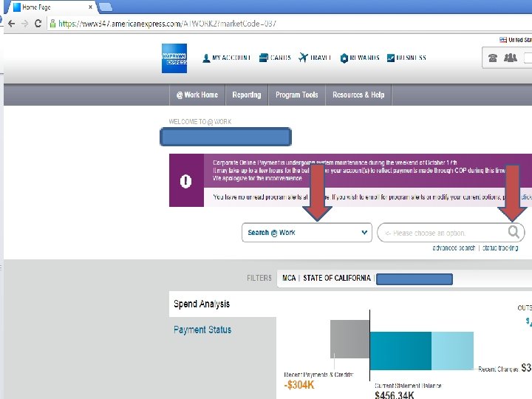Open the Payment Status section
532x399 pixels.
point(202,330)
